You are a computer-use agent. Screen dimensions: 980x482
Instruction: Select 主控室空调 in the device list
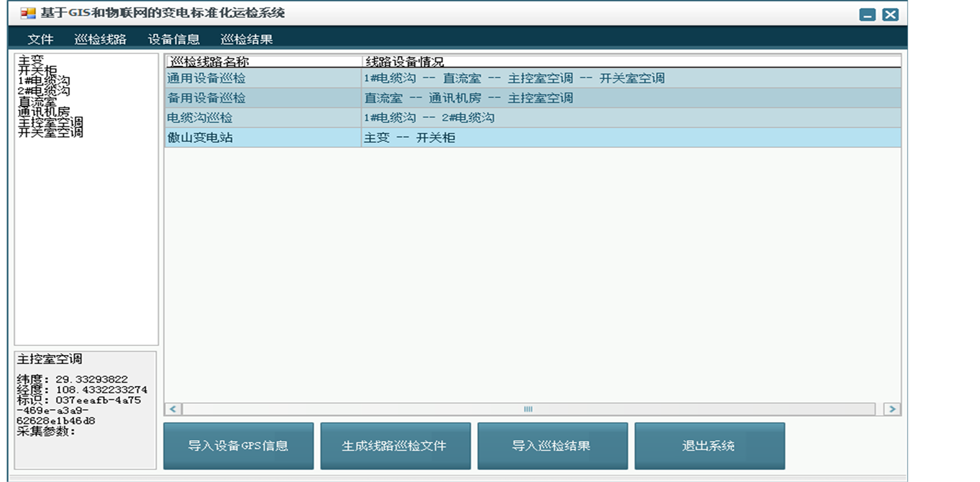click(50, 122)
